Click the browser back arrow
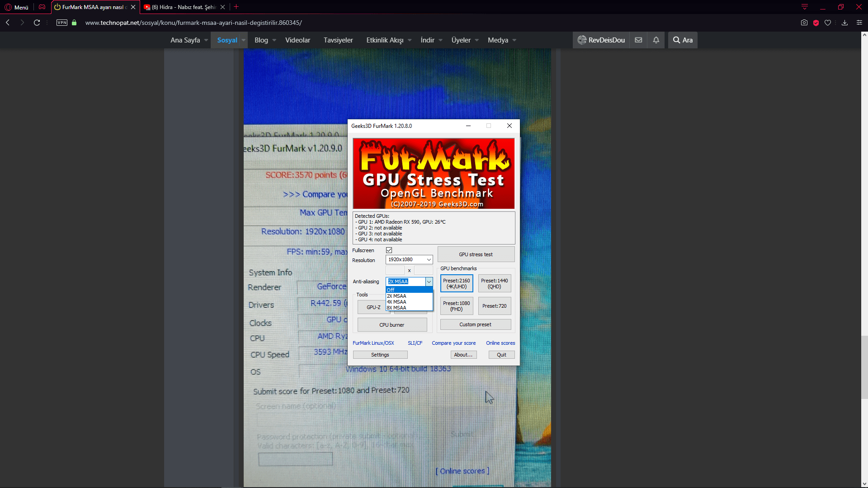Viewport: 868px width, 488px height. 8,23
